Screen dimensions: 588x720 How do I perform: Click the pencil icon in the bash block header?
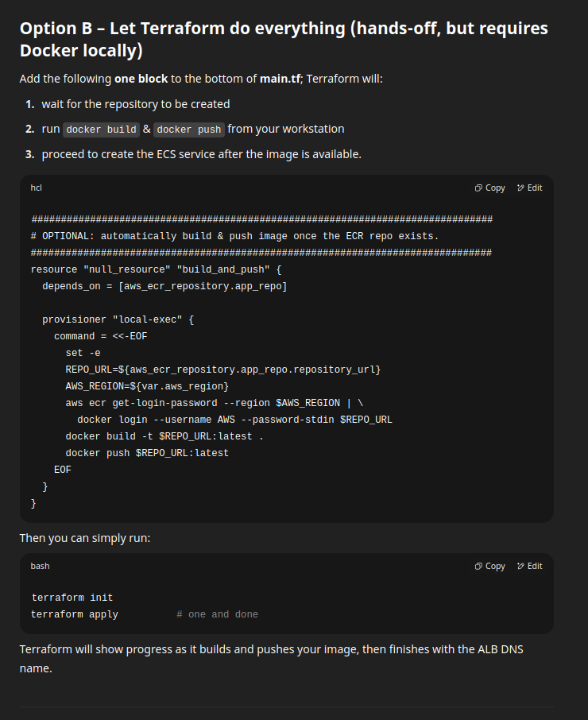click(520, 566)
